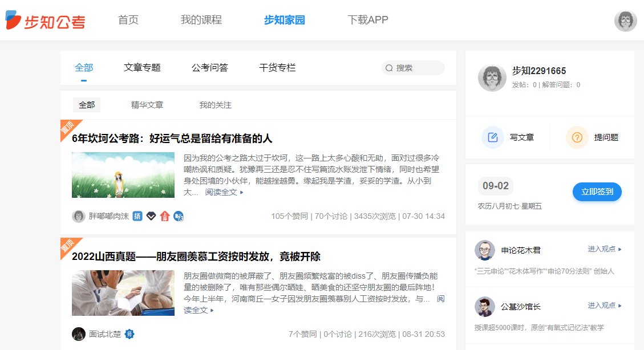The height and width of the screenshot is (350, 644).
Task: Select the 写文章 pencil icon
Action: click(x=493, y=137)
